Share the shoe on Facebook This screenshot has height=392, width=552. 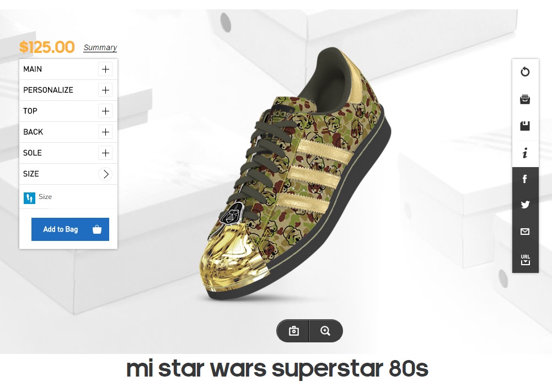(525, 179)
